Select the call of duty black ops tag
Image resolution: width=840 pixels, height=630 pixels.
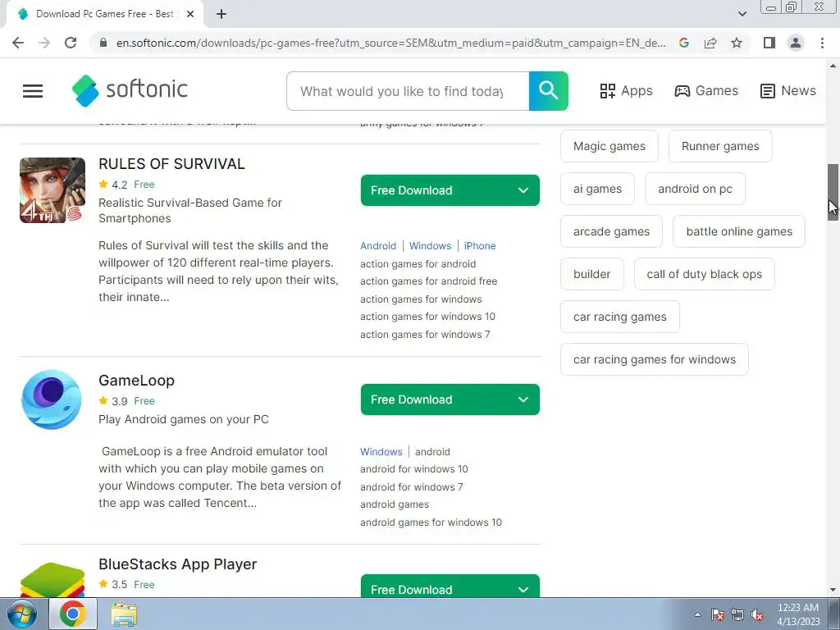[x=704, y=274]
